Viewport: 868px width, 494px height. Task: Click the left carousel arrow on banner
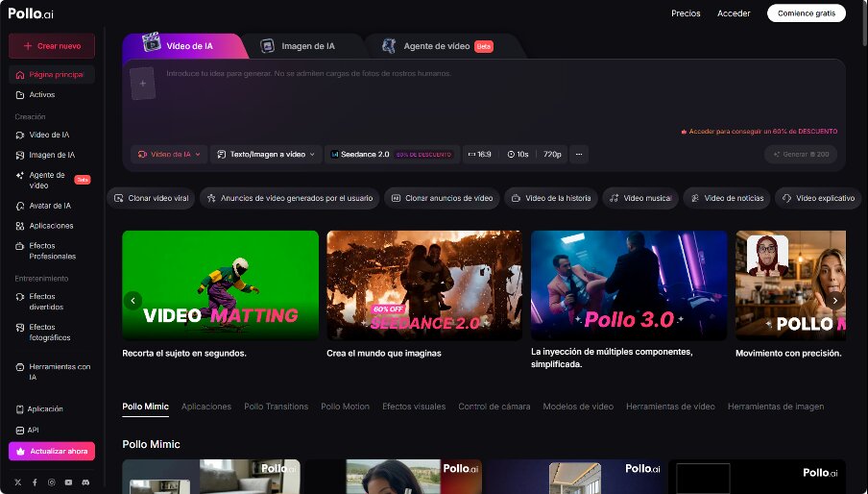(133, 300)
